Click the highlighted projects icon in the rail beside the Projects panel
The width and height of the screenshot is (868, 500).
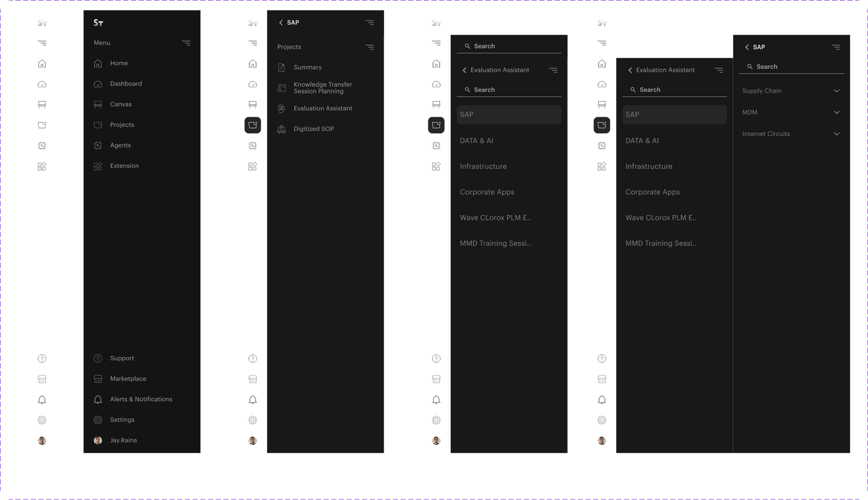point(253,125)
